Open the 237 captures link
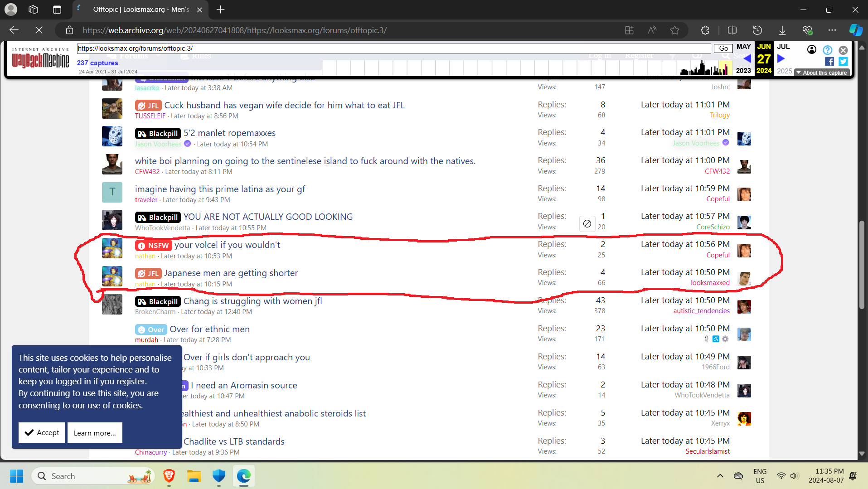868x489 pixels. [97, 63]
